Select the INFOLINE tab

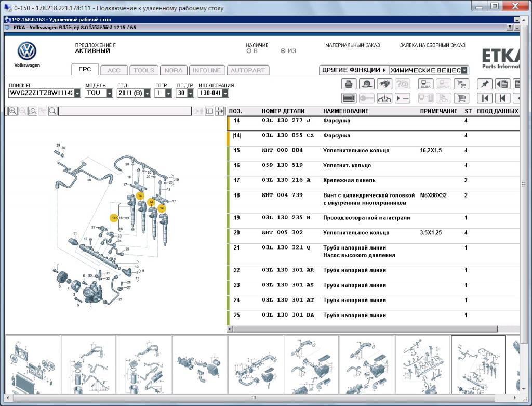tap(207, 70)
